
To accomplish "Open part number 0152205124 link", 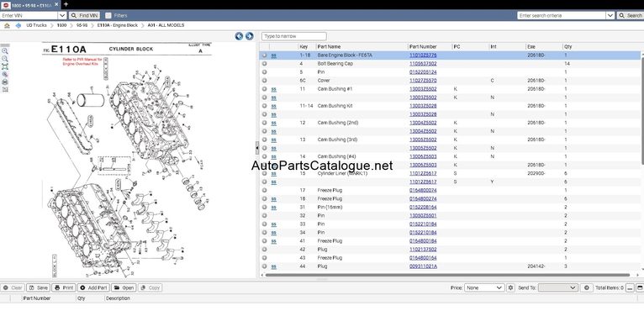I will tap(423, 71).
